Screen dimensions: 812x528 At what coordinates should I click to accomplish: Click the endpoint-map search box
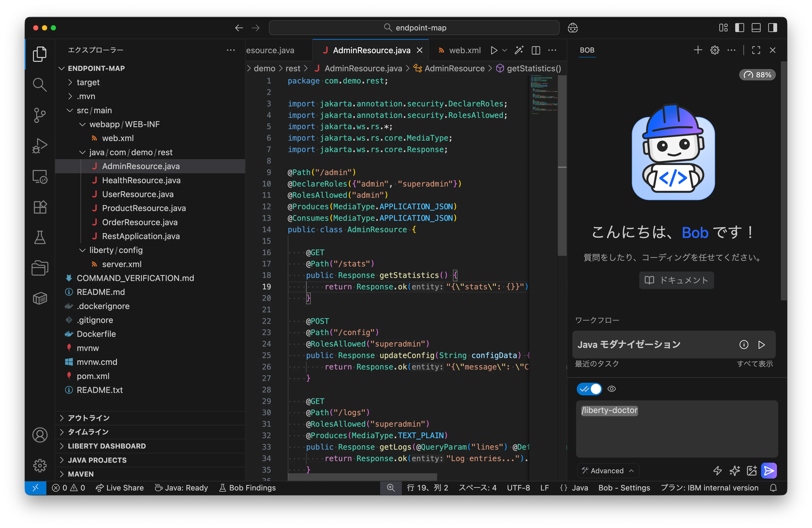point(414,28)
